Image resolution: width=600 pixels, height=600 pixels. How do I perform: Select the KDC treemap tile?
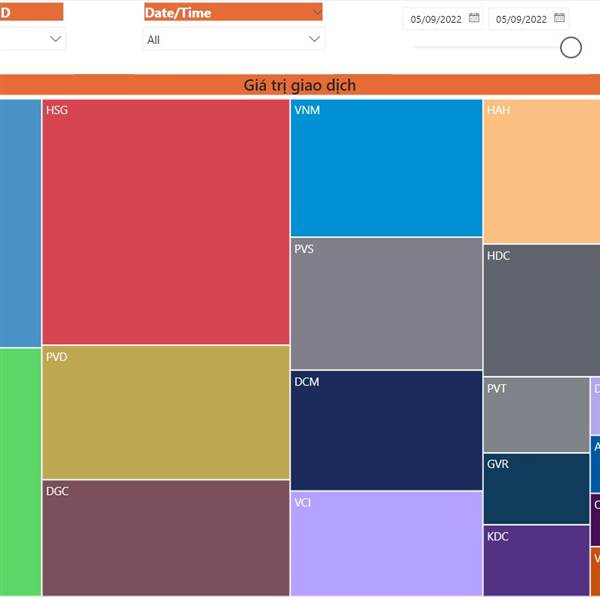536,560
